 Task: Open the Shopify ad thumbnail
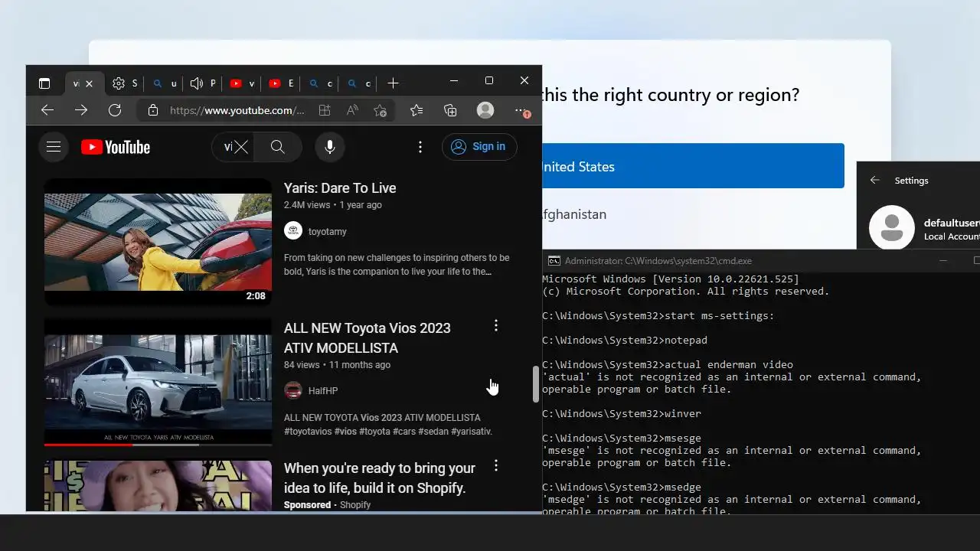(x=158, y=485)
